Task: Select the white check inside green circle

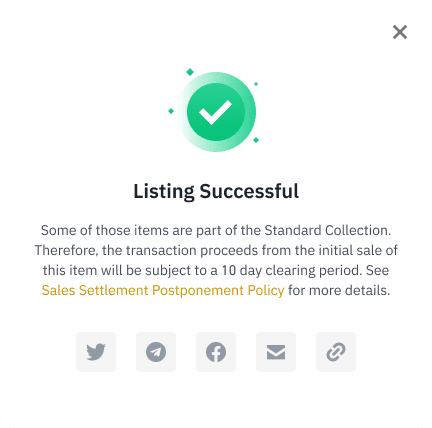Action: click(x=215, y=112)
